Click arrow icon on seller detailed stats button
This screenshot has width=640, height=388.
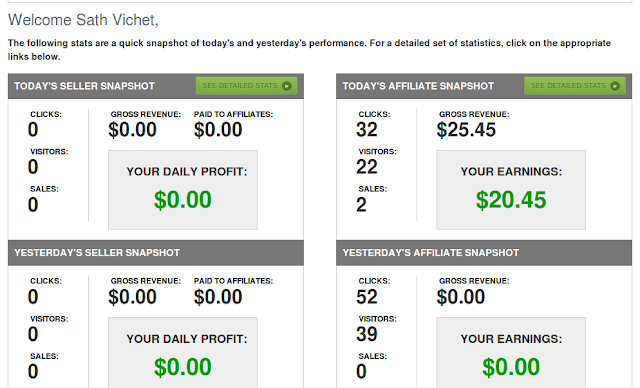click(287, 86)
